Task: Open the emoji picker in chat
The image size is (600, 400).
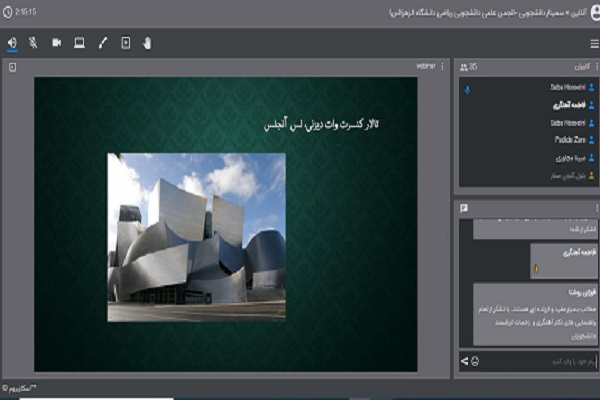Action: pyautogui.click(x=475, y=361)
